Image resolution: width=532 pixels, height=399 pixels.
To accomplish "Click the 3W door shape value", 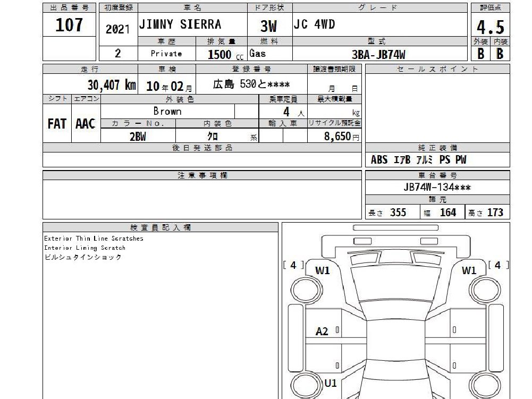I will coord(268,26).
